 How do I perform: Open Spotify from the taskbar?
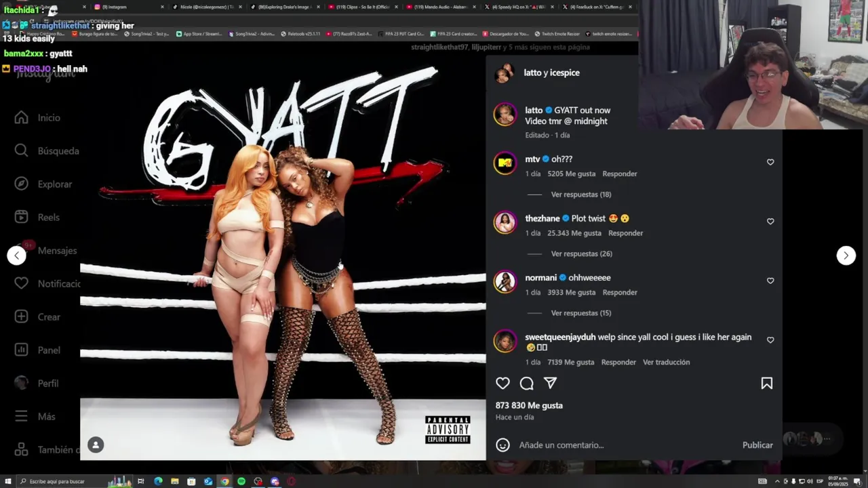(241, 481)
